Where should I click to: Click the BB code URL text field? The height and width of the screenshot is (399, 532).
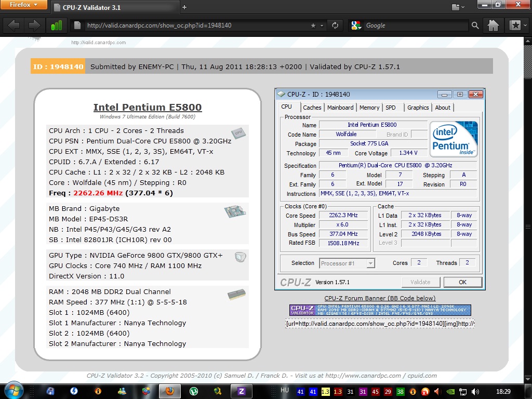pyautogui.click(x=380, y=324)
